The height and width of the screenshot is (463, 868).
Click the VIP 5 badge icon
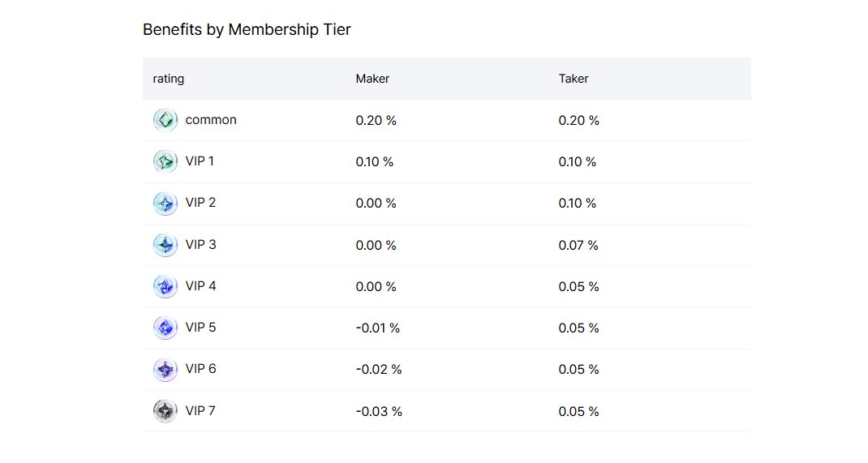pos(165,328)
